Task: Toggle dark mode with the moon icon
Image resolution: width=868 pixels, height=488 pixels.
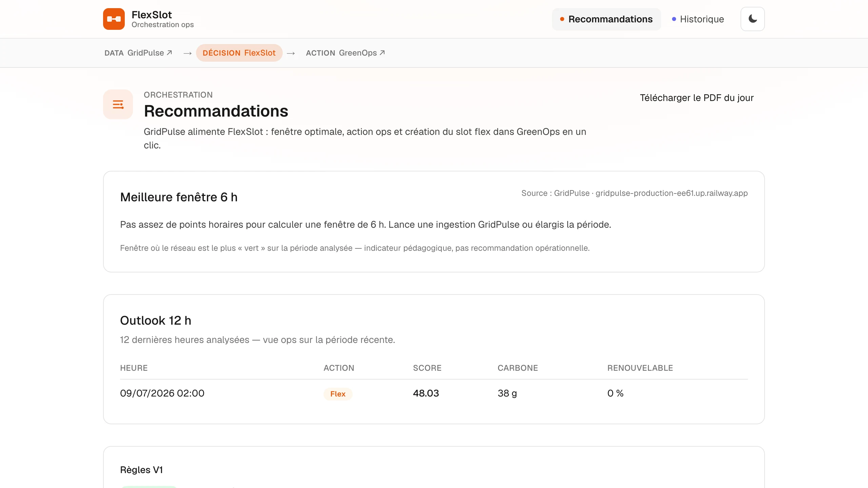Action: (752, 19)
